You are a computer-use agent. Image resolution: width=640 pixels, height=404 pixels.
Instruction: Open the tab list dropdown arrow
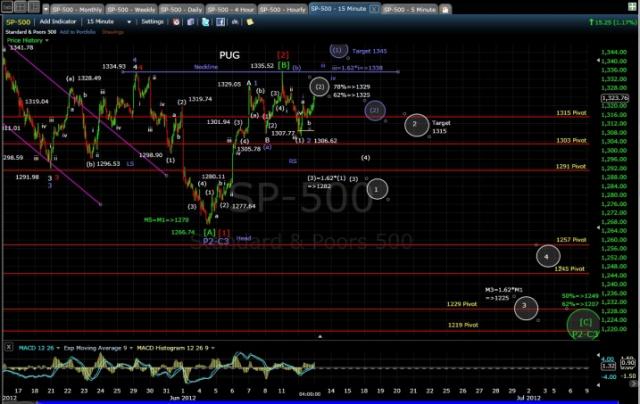click(46, 9)
